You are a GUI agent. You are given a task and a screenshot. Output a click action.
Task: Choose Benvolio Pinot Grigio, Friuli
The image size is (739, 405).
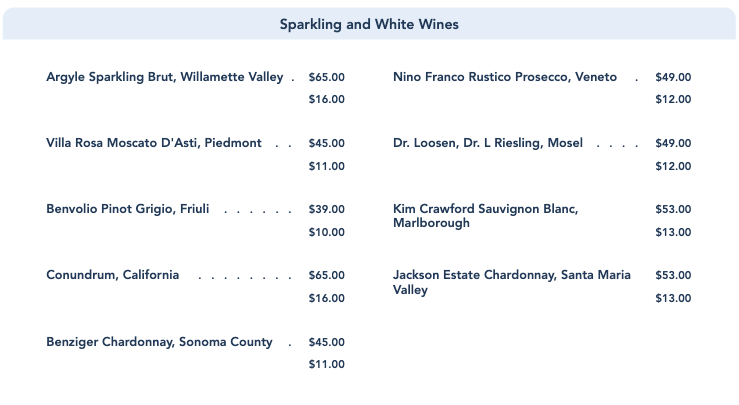pos(128,209)
